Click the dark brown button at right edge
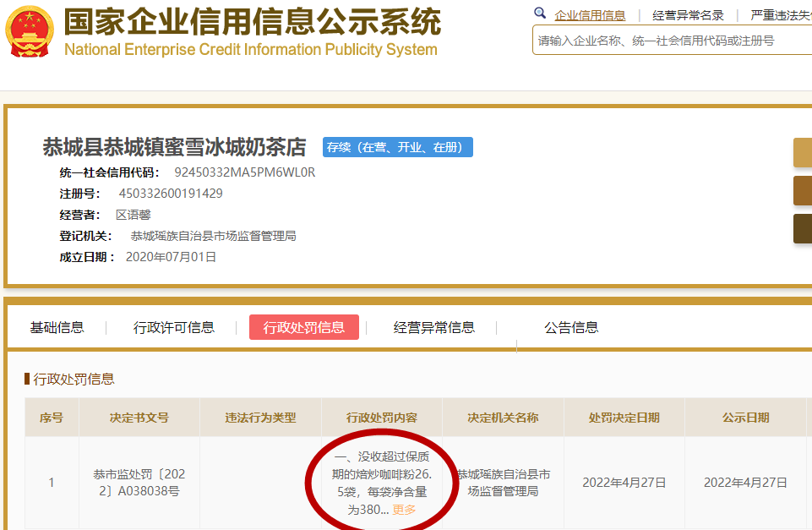The width and height of the screenshot is (812, 530). [802, 228]
